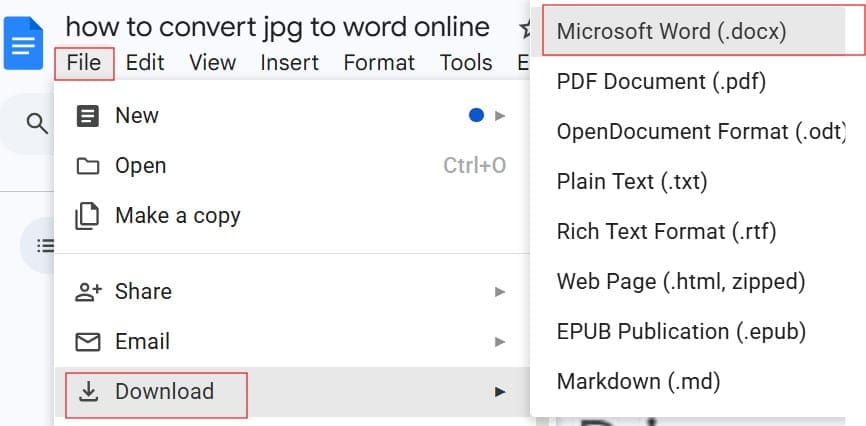Screen dimensions: 866x426
Task: Open the Format menu
Action: [x=379, y=63]
